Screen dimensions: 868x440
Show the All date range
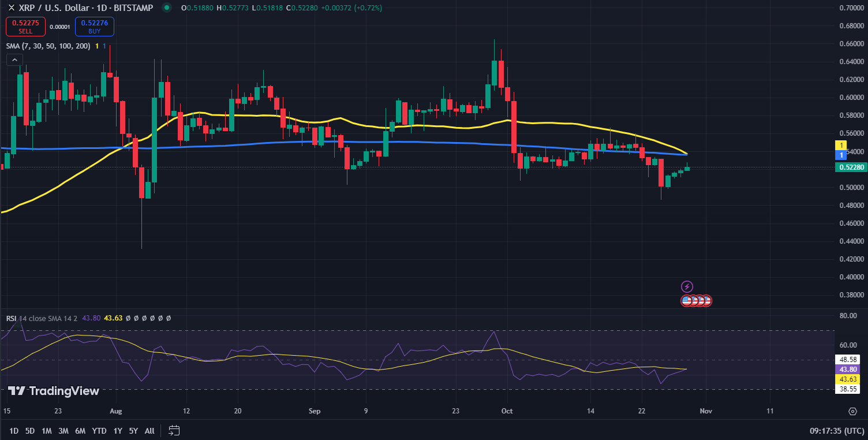(x=149, y=430)
